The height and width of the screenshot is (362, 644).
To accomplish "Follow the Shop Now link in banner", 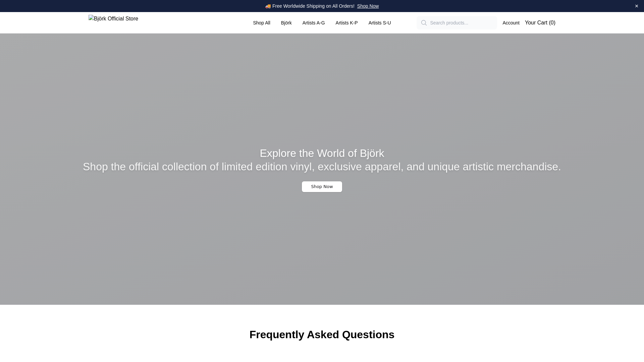I will (368, 6).
